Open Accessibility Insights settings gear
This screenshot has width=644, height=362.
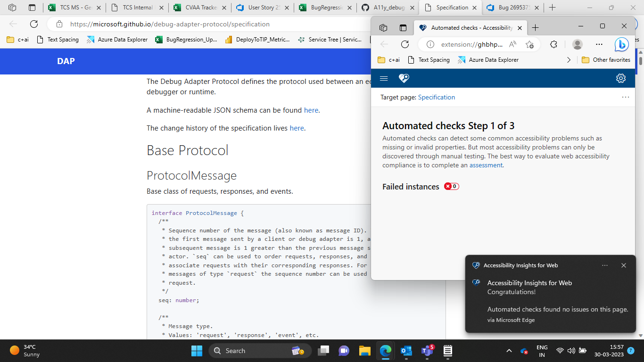[x=621, y=78]
